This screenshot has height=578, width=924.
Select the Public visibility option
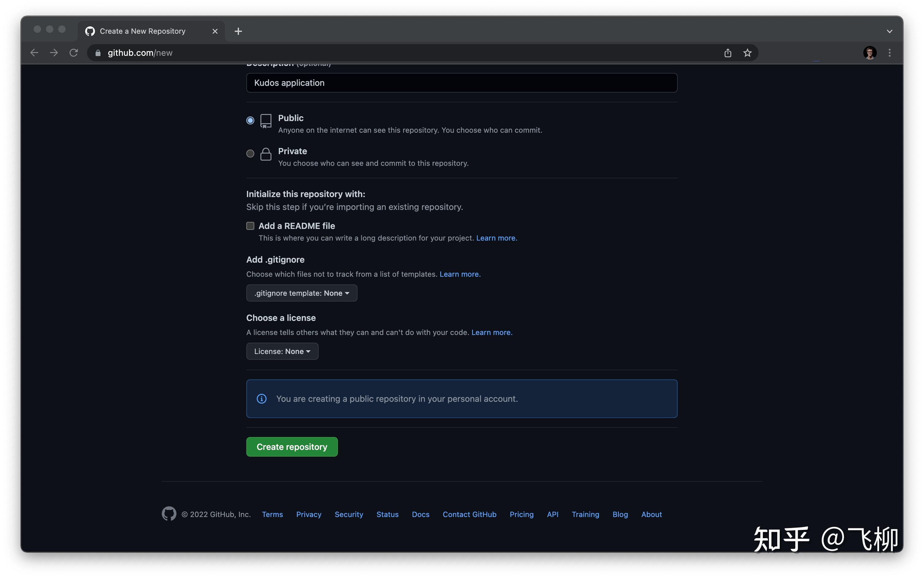[250, 120]
